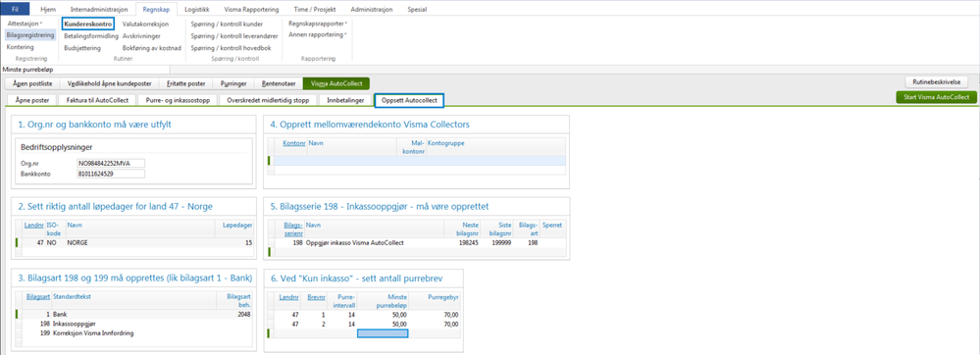The image size is (980, 355).
Task: Open the Rutinebeskrivelse button
Action: tap(936, 81)
